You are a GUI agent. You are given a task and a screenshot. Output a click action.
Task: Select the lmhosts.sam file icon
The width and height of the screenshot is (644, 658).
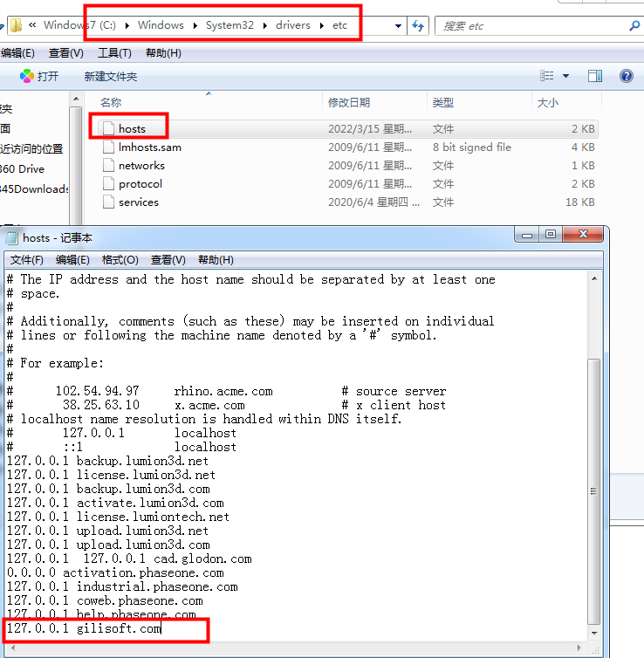(x=109, y=147)
